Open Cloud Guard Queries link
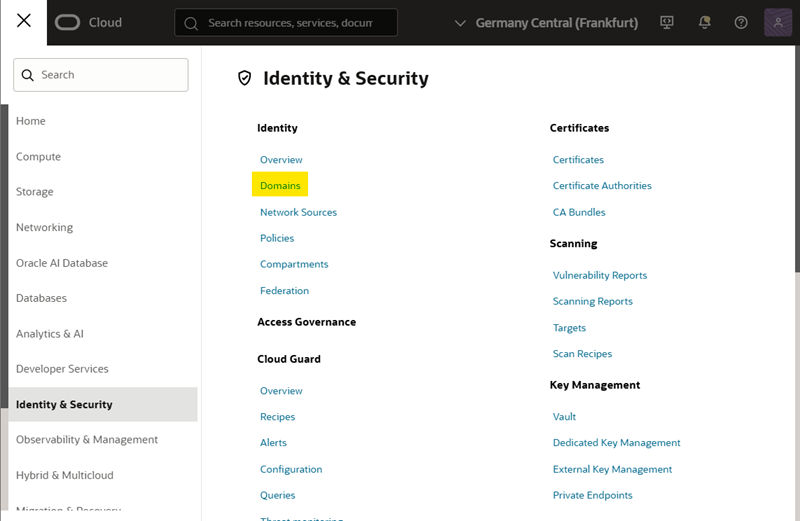The width and height of the screenshot is (800, 521). pyautogui.click(x=278, y=495)
